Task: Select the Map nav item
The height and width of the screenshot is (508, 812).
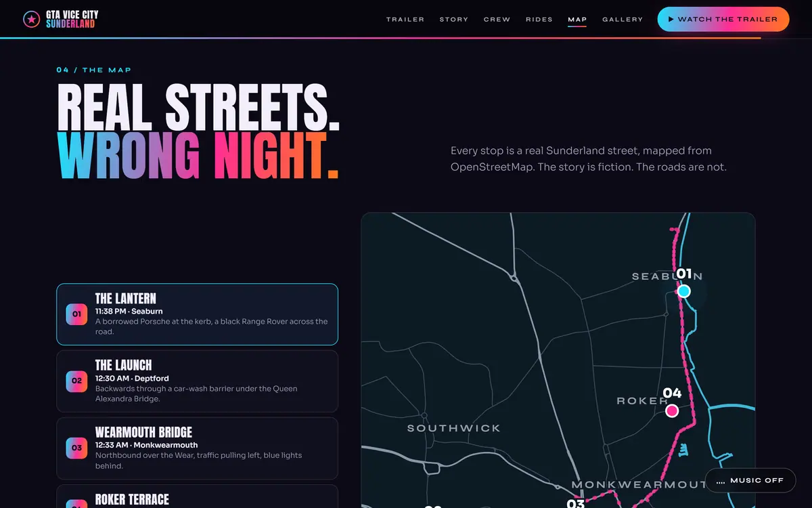Action: (x=577, y=19)
